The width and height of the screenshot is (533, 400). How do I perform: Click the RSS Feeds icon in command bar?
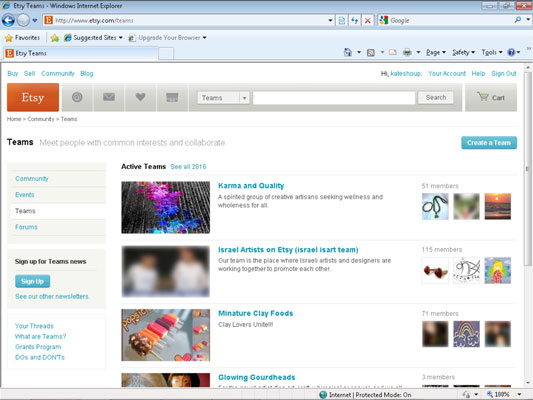pyautogui.click(x=371, y=52)
